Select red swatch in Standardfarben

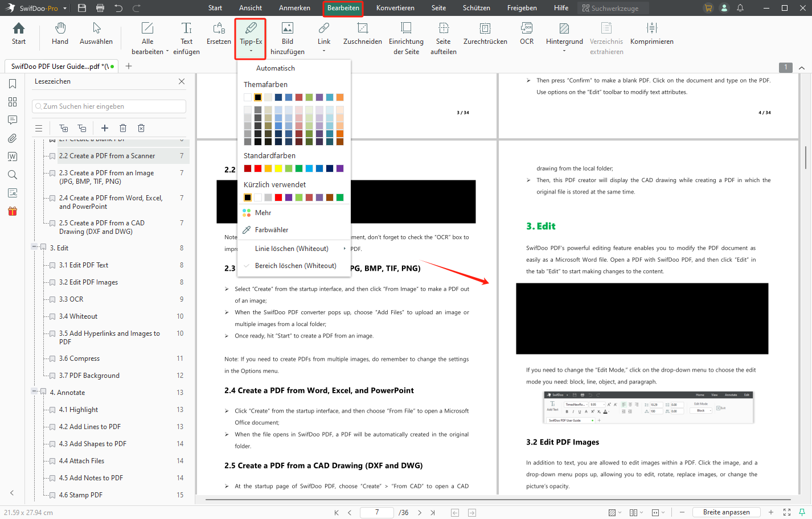(x=258, y=168)
